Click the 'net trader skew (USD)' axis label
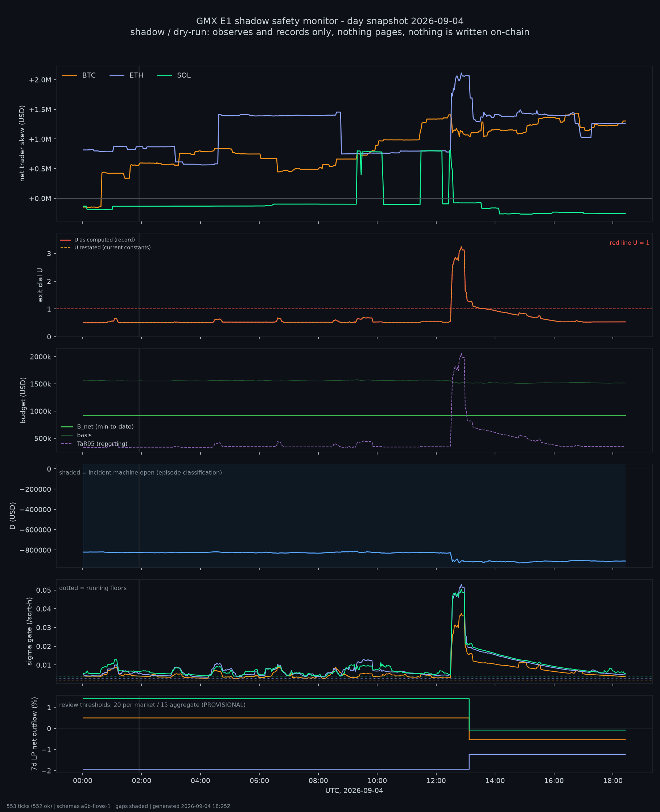 (x=22, y=144)
